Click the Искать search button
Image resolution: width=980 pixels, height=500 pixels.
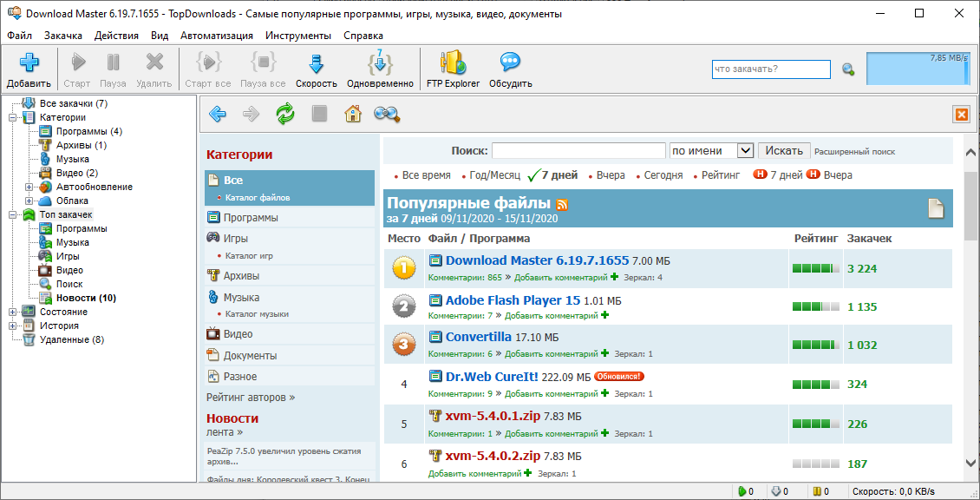[784, 151]
